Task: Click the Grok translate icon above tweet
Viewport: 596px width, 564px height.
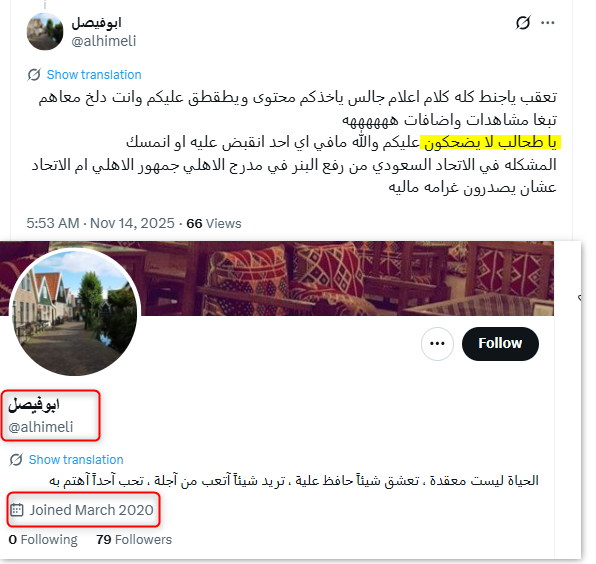Action: (x=34, y=74)
